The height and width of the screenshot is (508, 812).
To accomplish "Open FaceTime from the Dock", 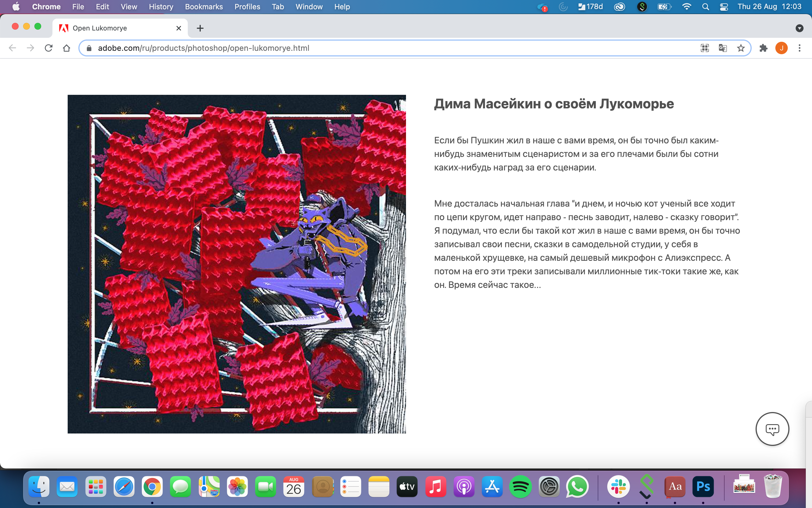I will tap(265, 487).
